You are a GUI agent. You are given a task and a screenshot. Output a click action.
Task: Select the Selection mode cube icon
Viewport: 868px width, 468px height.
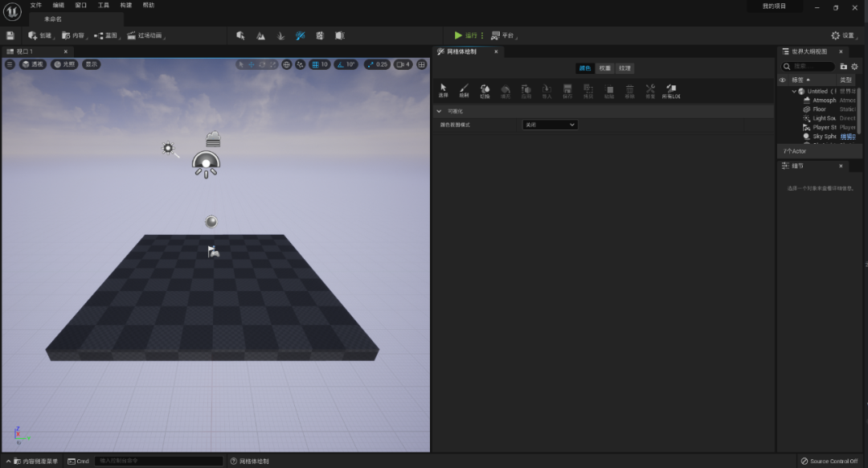click(x=240, y=35)
